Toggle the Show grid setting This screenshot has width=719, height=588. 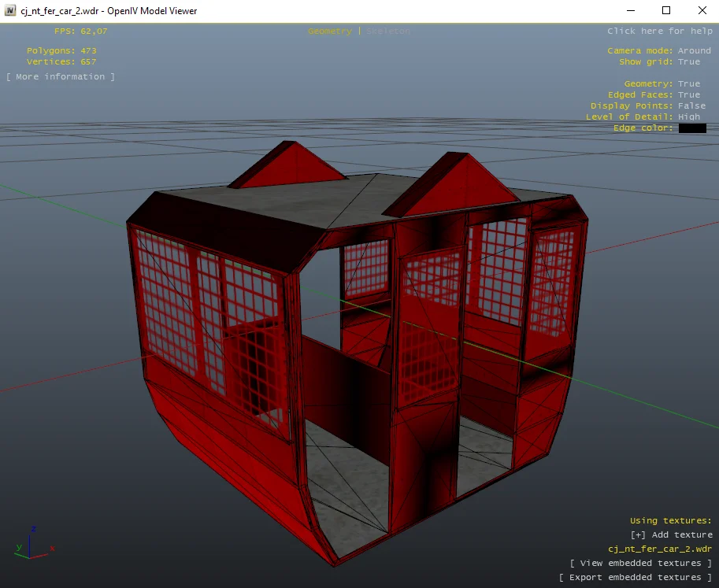688,62
